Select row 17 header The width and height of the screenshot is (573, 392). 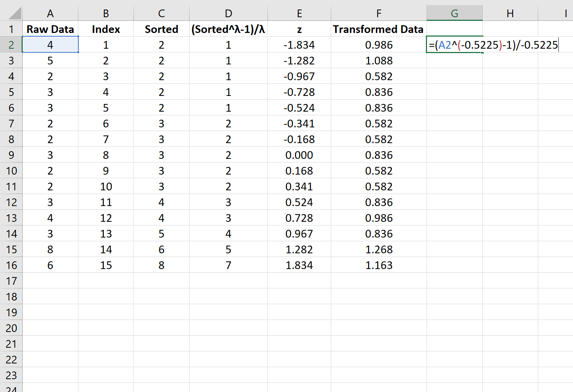coord(11,281)
